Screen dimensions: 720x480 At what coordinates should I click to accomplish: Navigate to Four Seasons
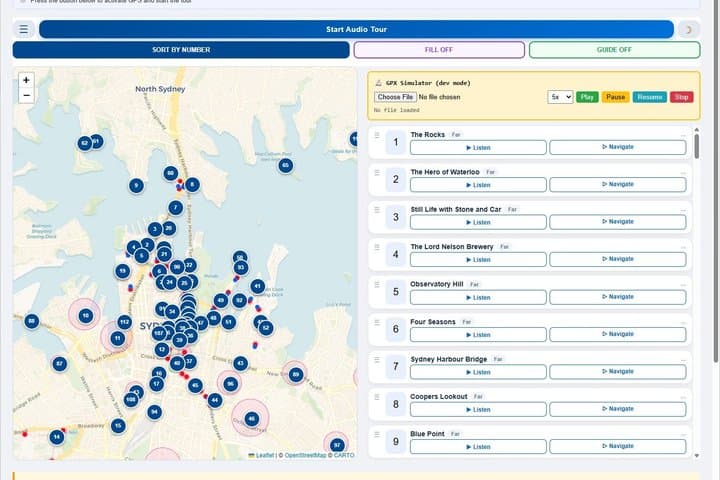(618, 334)
